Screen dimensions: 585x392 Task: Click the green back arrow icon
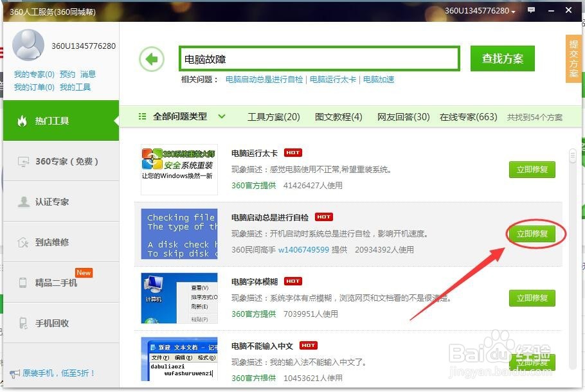(152, 59)
